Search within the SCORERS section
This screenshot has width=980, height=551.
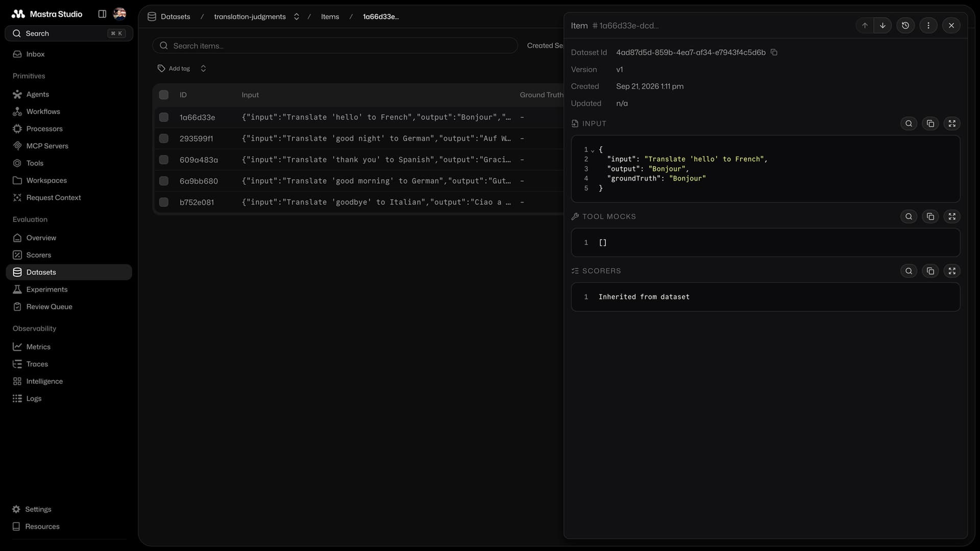(x=909, y=271)
